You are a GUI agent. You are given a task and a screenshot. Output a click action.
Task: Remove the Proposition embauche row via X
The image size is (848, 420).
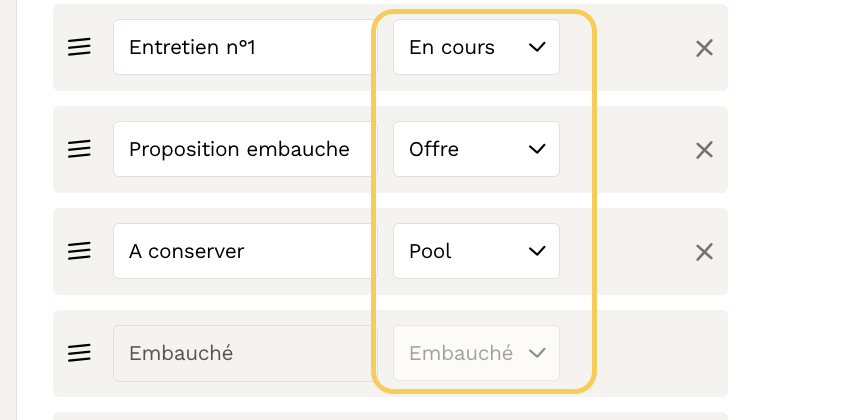pos(704,150)
